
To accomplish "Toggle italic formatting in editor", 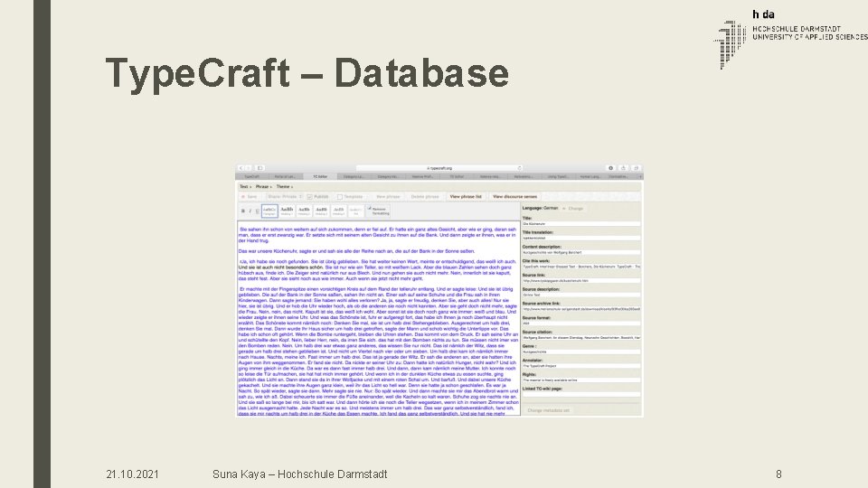I will click(250, 211).
